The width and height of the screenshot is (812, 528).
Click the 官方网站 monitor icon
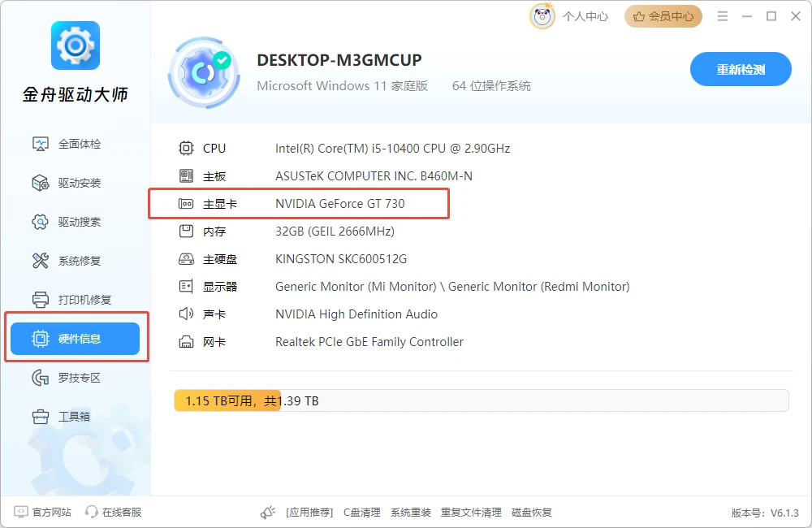tap(21, 512)
